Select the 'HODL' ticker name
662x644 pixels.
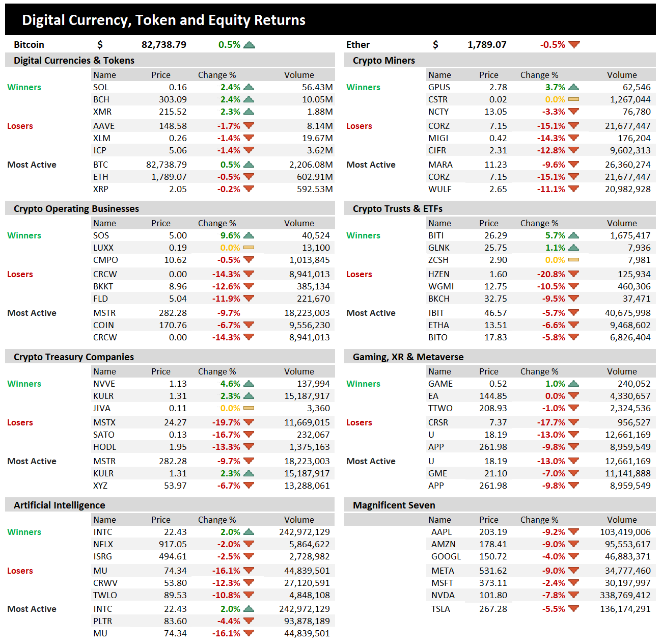(x=105, y=447)
